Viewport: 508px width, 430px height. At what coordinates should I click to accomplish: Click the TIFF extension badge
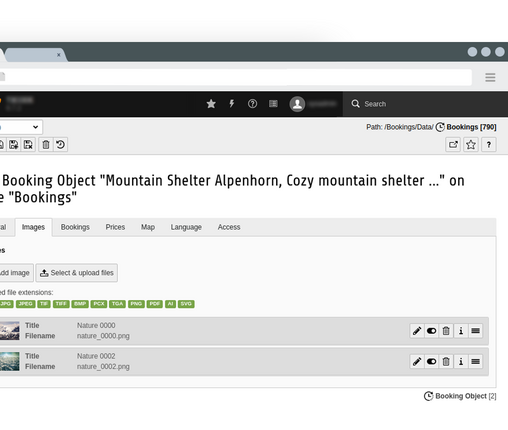[x=61, y=304]
